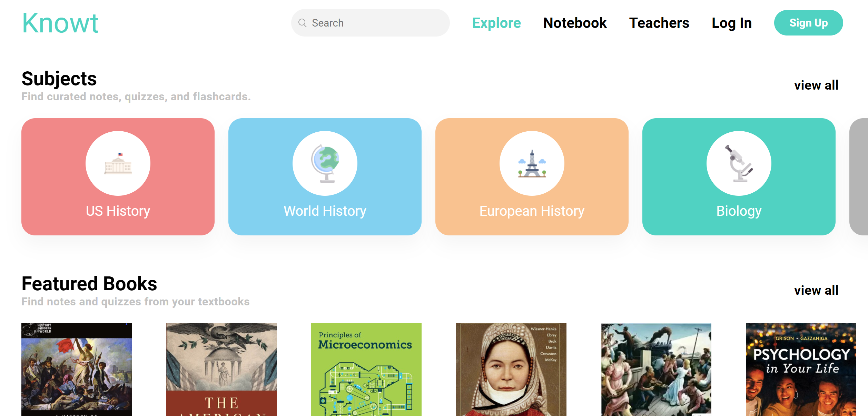Open the Notebook navigation item
The width and height of the screenshot is (868, 416).
575,23
